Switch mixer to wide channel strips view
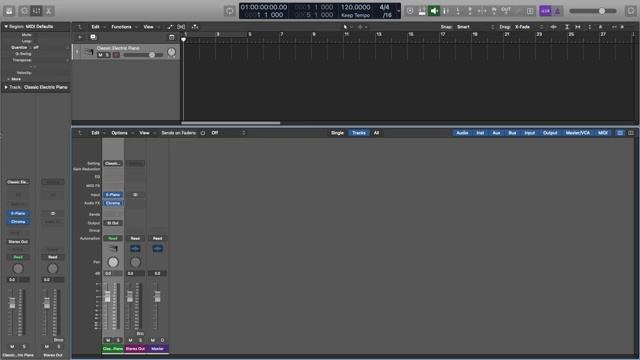This screenshot has height=360, width=640. pyautogui.click(x=631, y=133)
